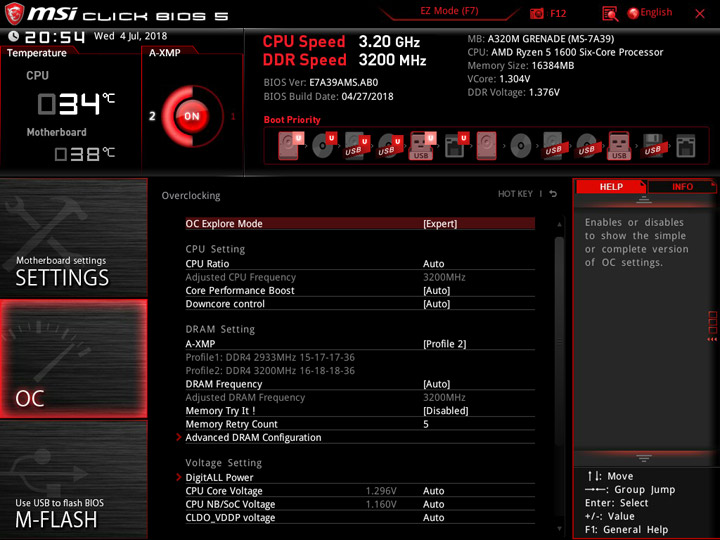Click the clock icon beside the time
Viewport: 720px width, 540px height.
tap(13, 36)
